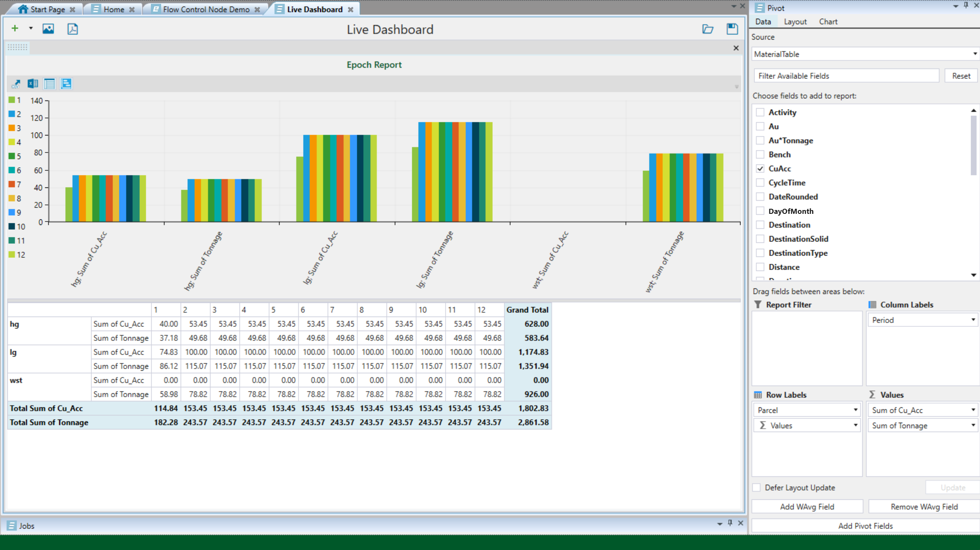Enable Defer Layout Update checkbox
980x550 pixels.
(757, 487)
